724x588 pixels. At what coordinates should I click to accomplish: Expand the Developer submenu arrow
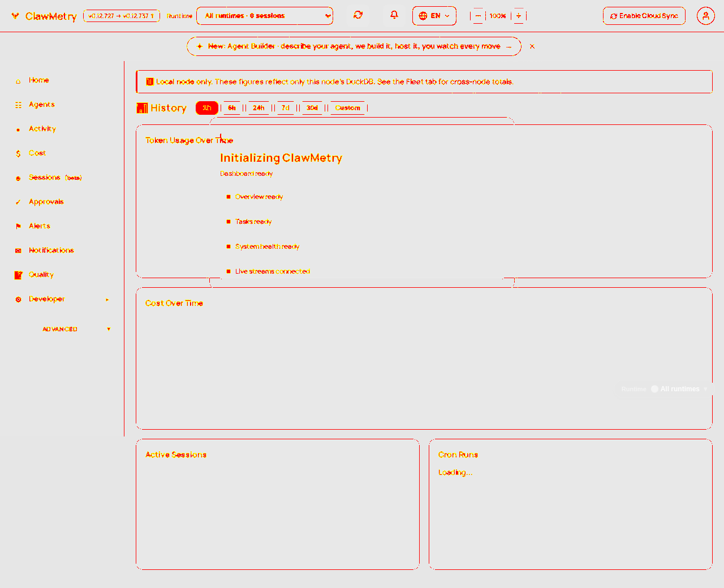(x=107, y=300)
